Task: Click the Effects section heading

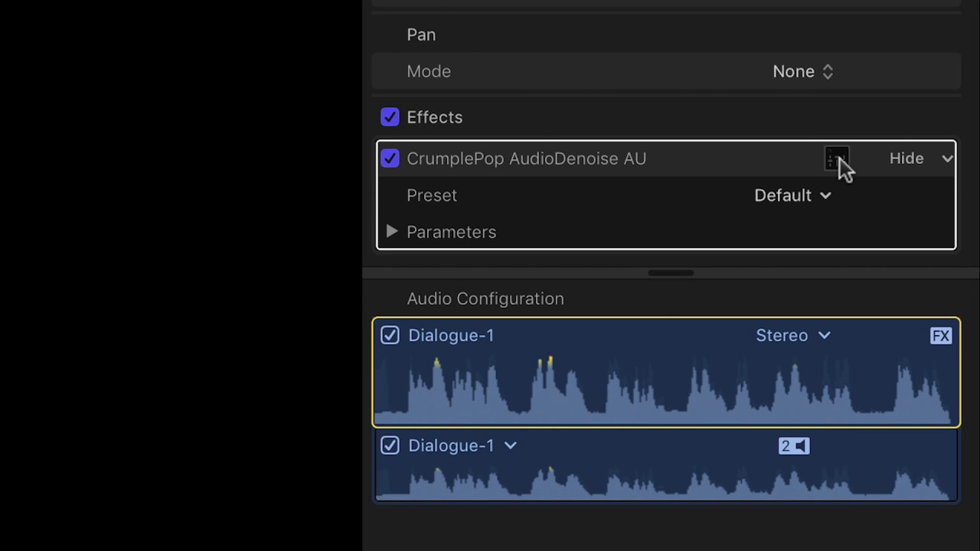Action: point(434,117)
